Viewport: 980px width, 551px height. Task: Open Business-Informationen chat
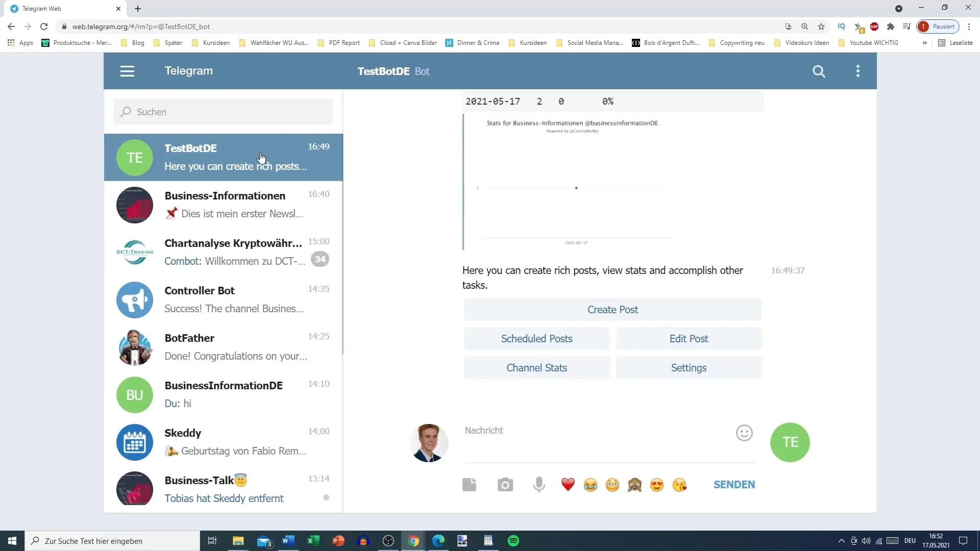tap(224, 205)
